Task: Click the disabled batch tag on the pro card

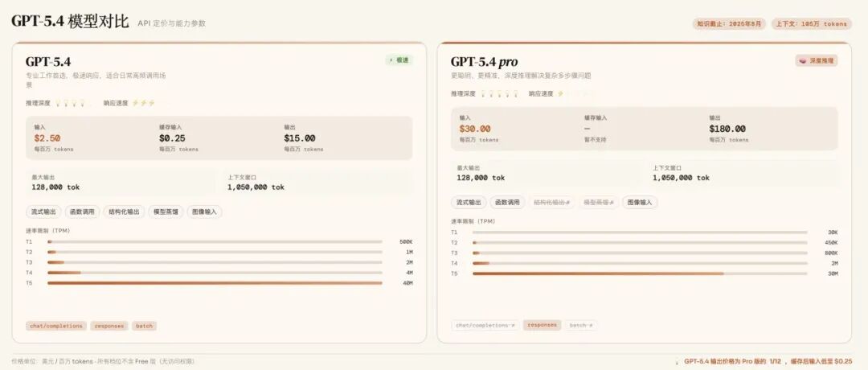Action: pyautogui.click(x=581, y=325)
